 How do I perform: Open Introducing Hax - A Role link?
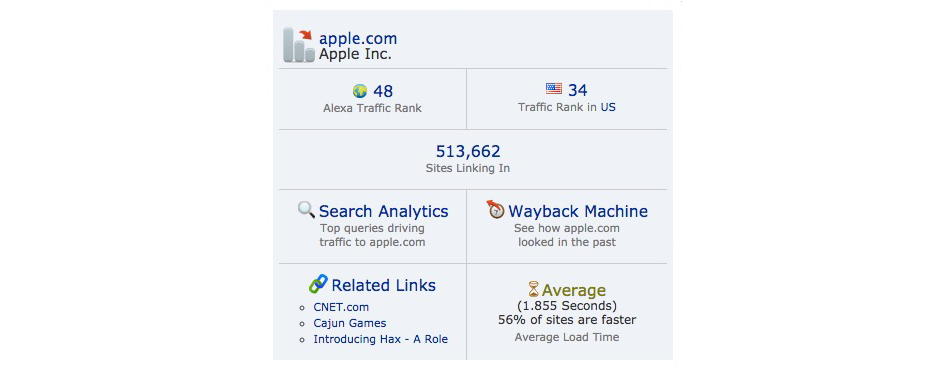pos(380,339)
